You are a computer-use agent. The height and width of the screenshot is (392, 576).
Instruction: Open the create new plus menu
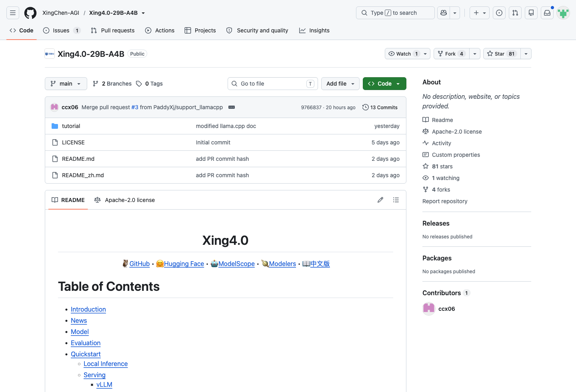[x=480, y=13]
